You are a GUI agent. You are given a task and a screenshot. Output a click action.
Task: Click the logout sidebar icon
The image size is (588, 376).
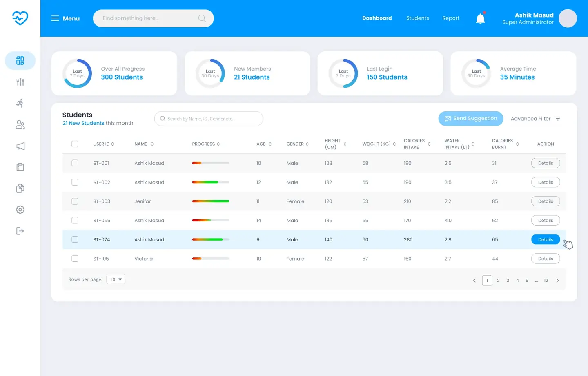(20, 231)
